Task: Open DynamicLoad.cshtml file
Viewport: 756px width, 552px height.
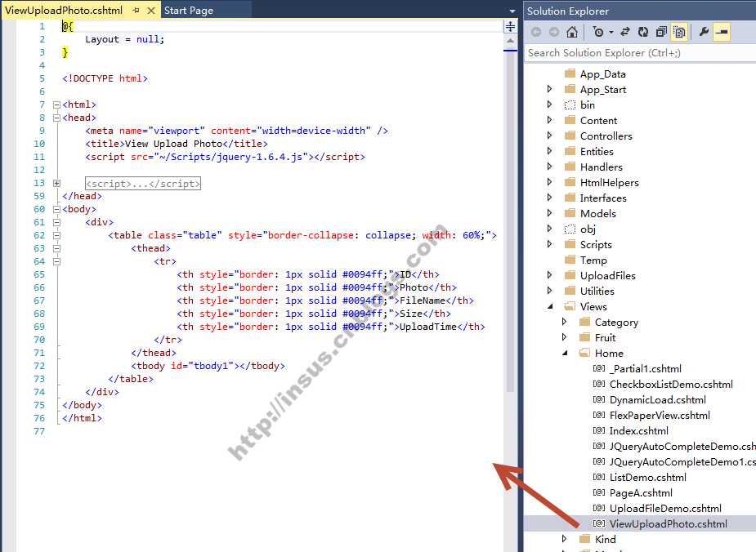Action: click(658, 400)
